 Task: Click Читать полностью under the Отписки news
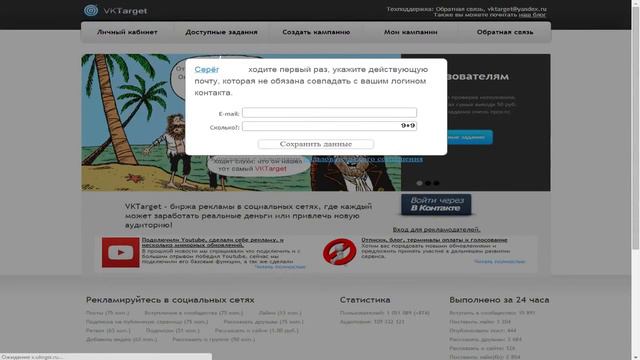pyautogui.click(x=500, y=261)
